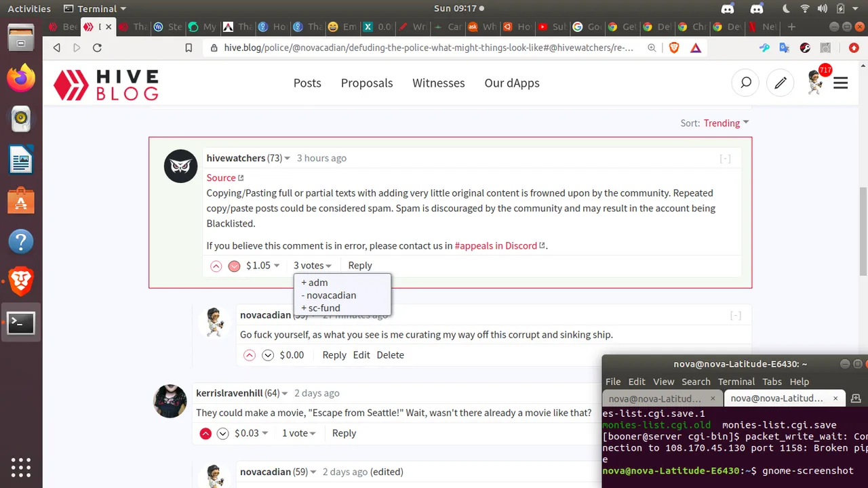
Task: Switch to the first nova@nova-Latitud terminal tab
Action: 662,399
